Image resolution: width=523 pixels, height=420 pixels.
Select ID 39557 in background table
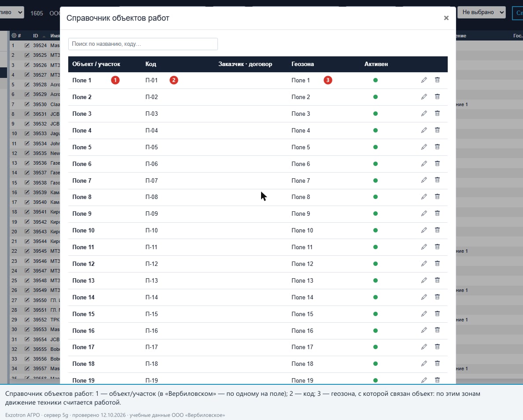tap(40, 368)
